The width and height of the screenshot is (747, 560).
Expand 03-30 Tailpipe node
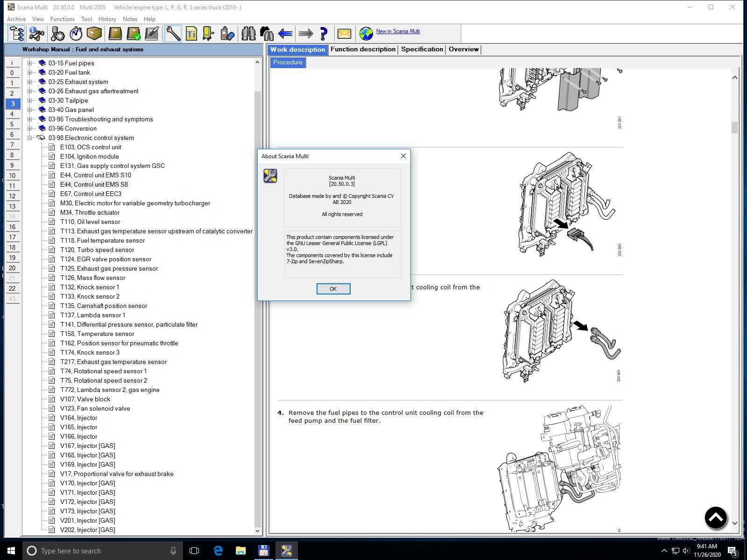click(30, 100)
